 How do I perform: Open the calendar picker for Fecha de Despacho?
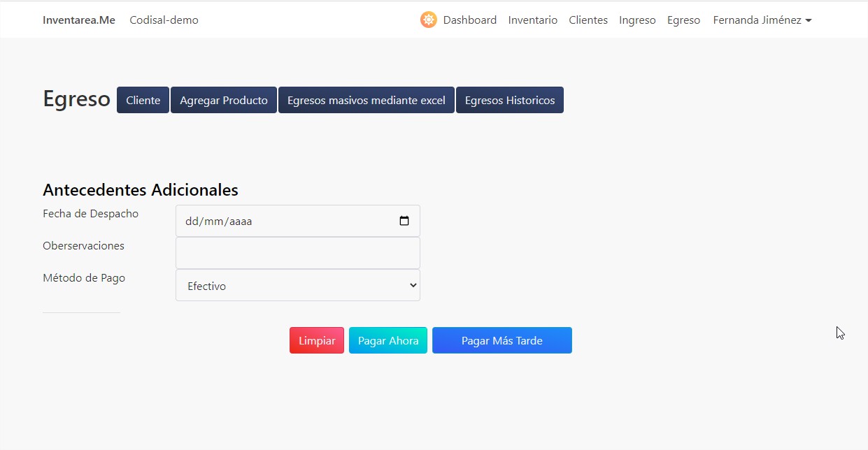(404, 220)
